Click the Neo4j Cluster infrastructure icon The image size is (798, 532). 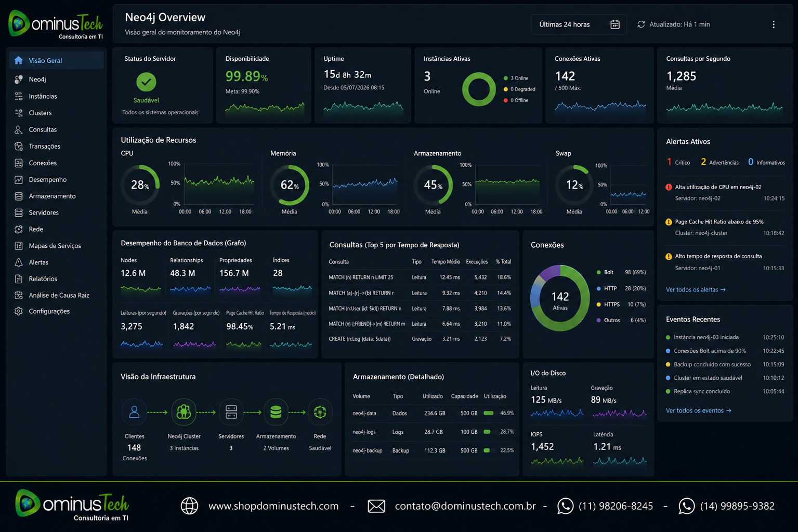[184, 412]
